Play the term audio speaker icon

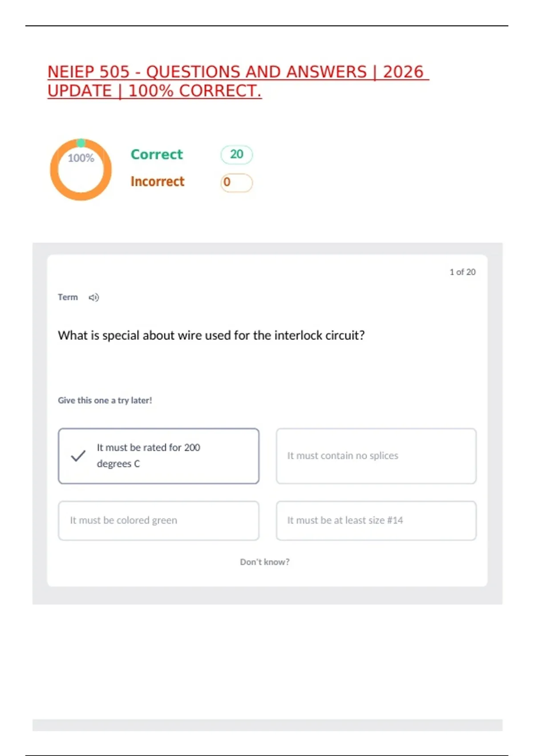[93, 298]
